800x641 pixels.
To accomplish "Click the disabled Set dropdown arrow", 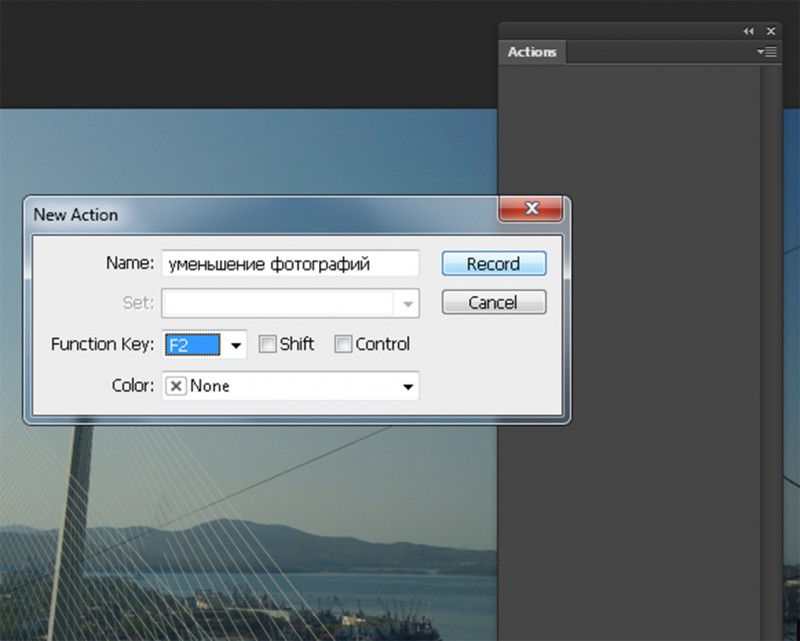I will 408,303.
